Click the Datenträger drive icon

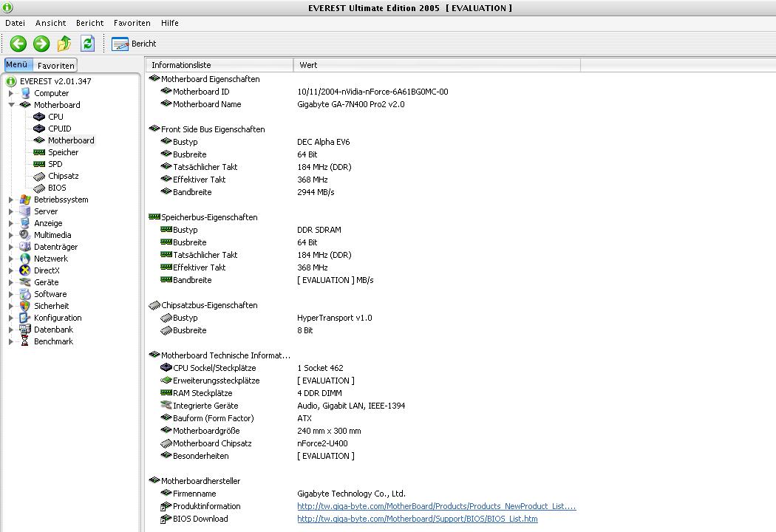pyautogui.click(x=24, y=247)
